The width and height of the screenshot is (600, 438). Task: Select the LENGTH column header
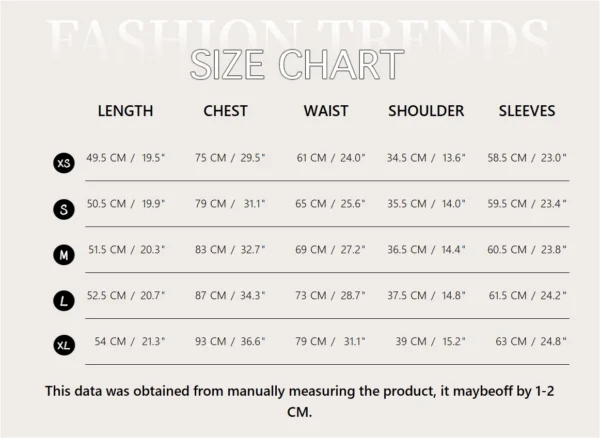tap(126, 111)
